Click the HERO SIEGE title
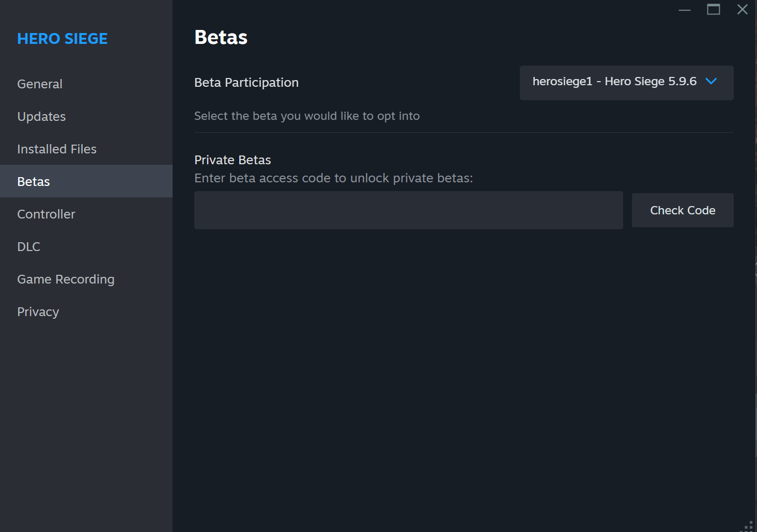757x532 pixels. 63,39
